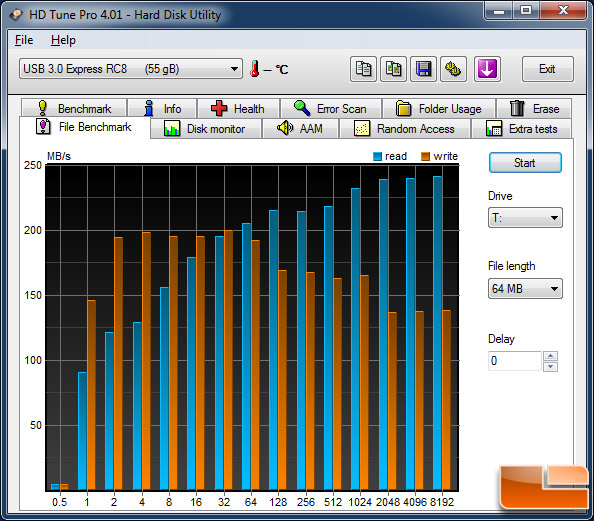
Task: Switch to the Random Access tab
Action: (x=405, y=129)
